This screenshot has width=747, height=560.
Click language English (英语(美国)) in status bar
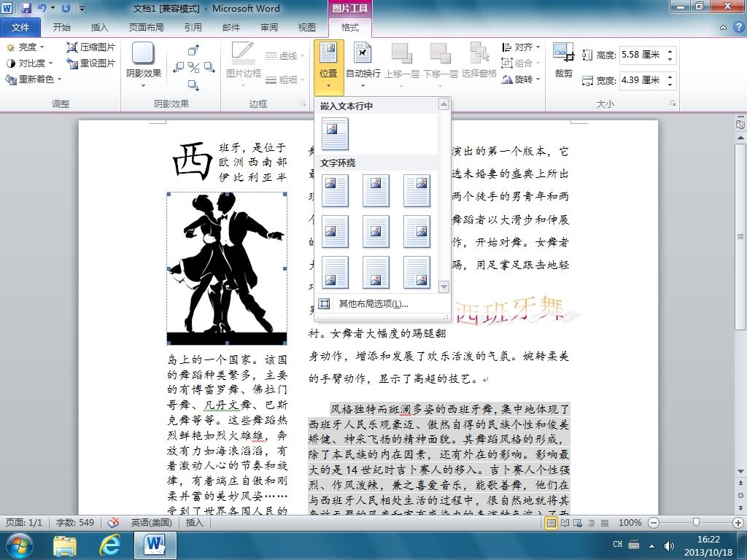tap(151, 522)
